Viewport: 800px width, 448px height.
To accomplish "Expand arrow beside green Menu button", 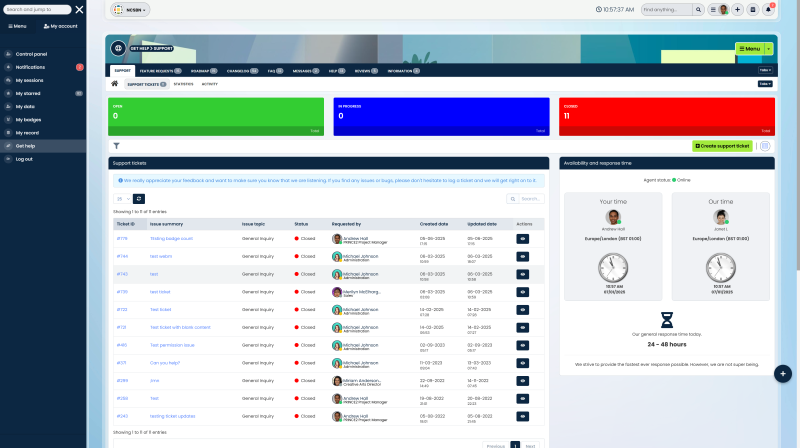I will point(769,48).
